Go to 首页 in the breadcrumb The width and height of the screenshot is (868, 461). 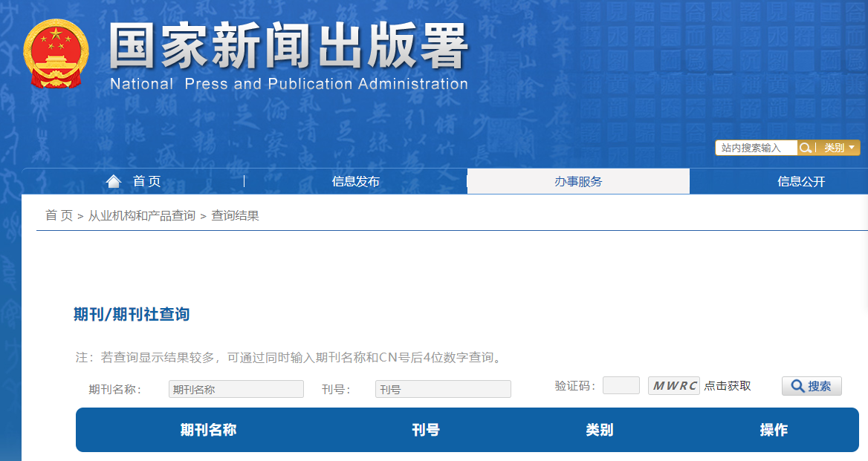click(59, 215)
